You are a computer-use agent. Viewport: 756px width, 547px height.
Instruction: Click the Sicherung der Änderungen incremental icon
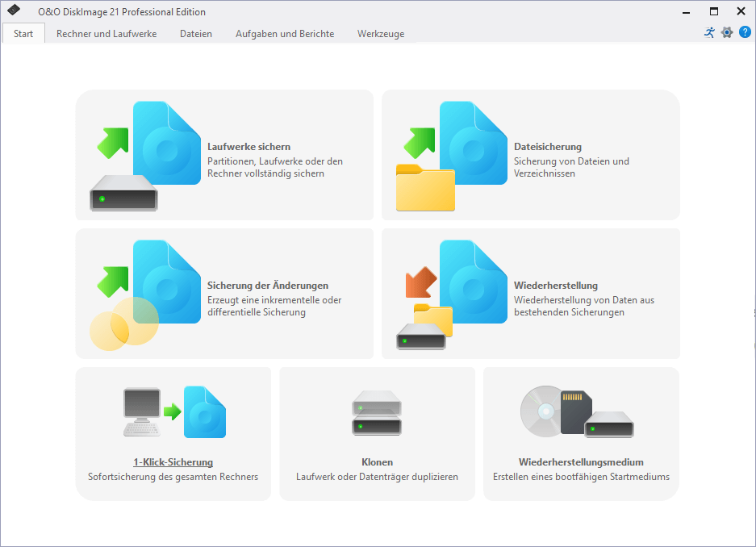145,295
